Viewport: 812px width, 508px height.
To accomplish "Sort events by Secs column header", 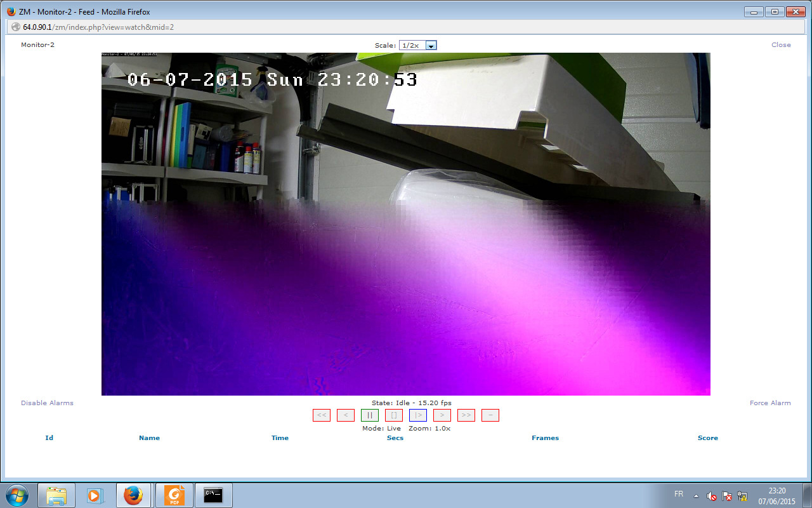I will coord(395,438).
